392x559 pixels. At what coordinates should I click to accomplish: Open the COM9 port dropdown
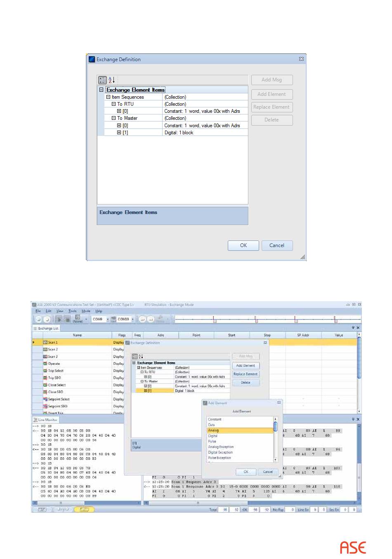pyautogui.click(x=108, y=319)
